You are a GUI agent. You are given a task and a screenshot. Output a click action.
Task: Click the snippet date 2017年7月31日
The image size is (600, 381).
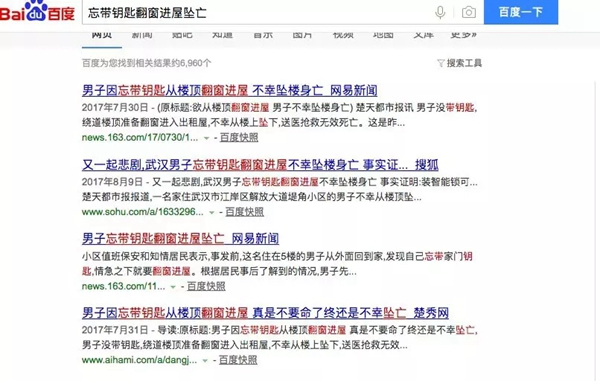pyautogui.click(x=115, y=330)
